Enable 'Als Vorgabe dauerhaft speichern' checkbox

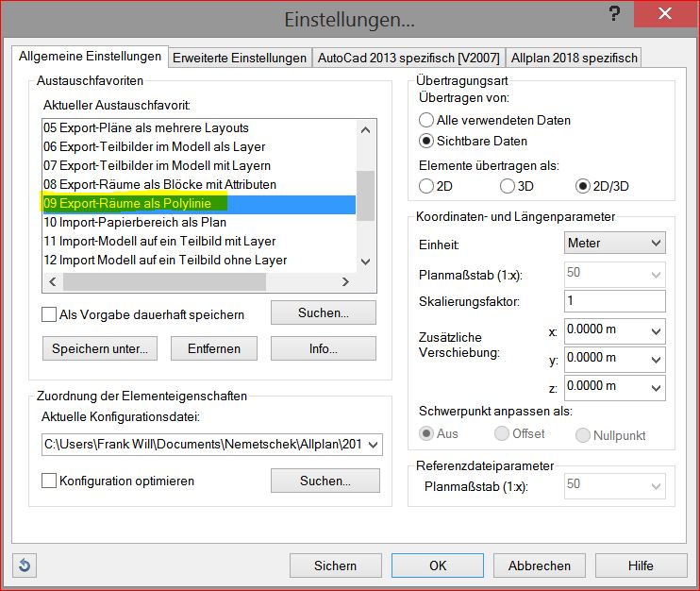[x=50, y=314]
